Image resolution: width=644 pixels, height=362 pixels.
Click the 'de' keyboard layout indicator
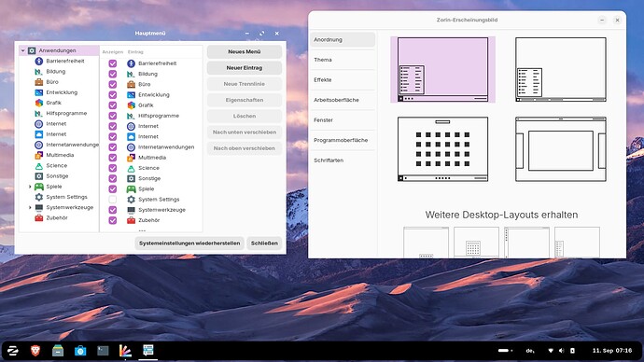coord(530,351)
